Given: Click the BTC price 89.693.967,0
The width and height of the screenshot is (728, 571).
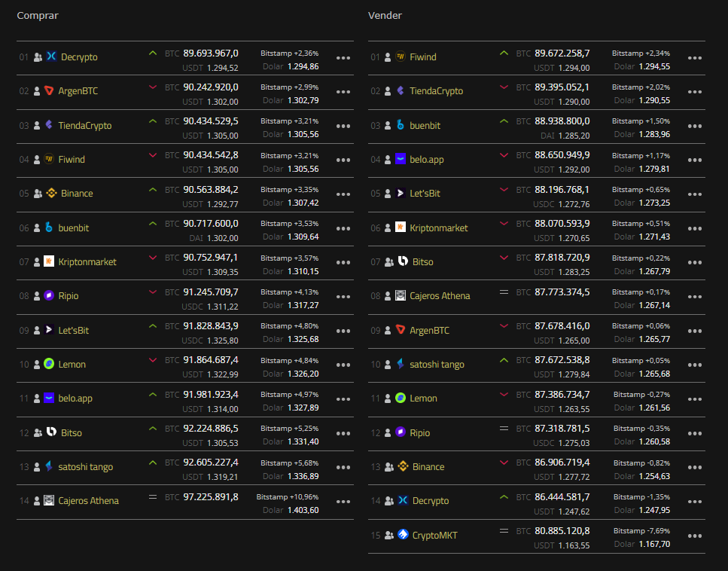Looking at the screenshot, I should pyautogui.click(x=211, y=53).
